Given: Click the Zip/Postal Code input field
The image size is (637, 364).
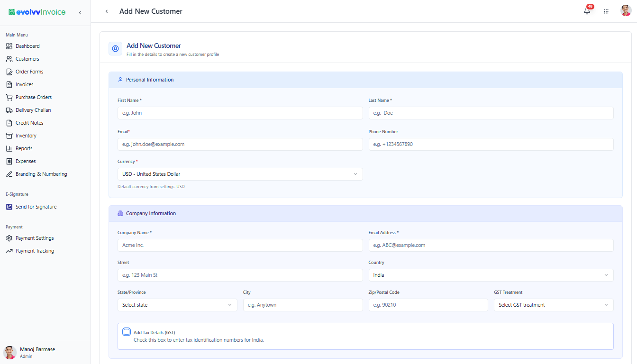Looking at the screenshot, I should pyautogui.click(x=428, y=305).
